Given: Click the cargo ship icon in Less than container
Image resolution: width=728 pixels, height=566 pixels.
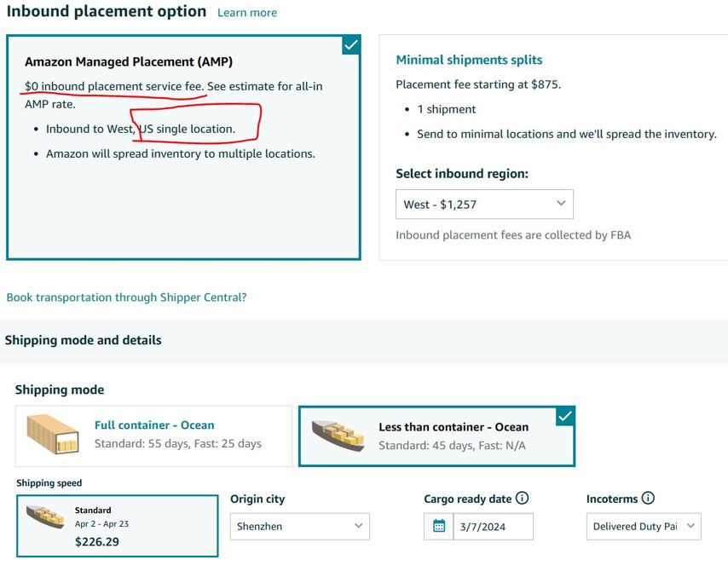Looking at the screenshot, I should pos(338,436).
